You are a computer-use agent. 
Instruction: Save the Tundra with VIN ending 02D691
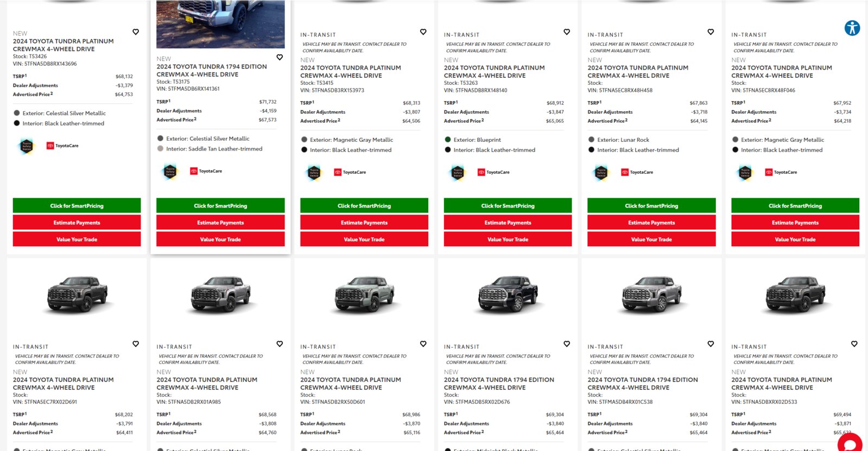[136, 344]
